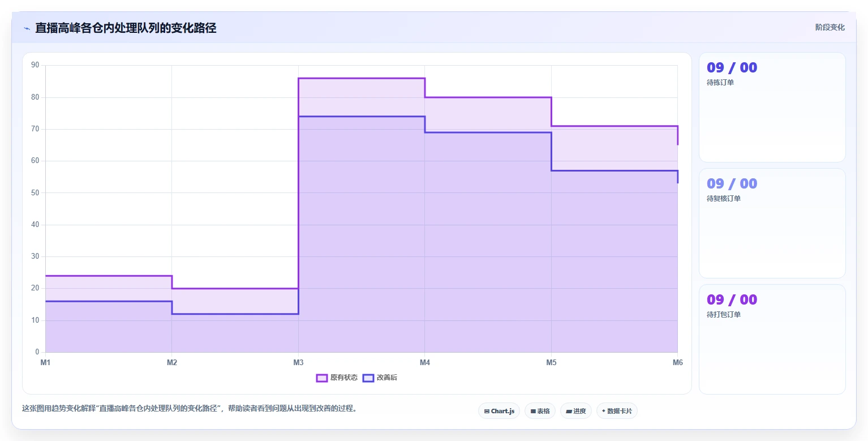Click the 阶段变化 label in header

[x=830, y=27]
